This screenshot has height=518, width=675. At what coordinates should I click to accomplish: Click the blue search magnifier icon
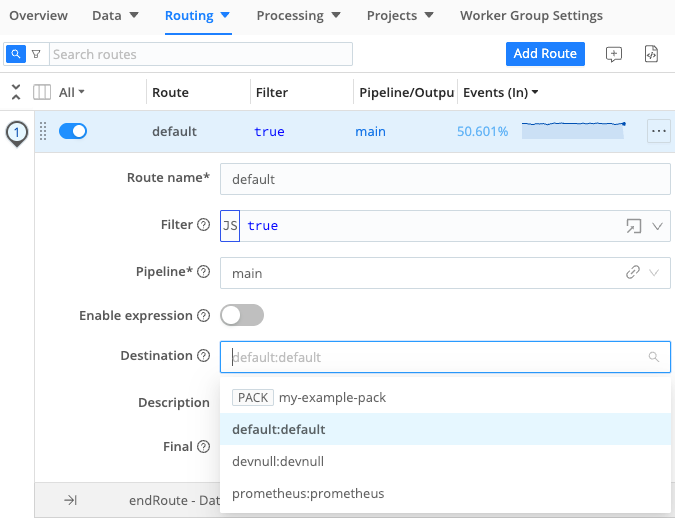click(x=15, y=54)
